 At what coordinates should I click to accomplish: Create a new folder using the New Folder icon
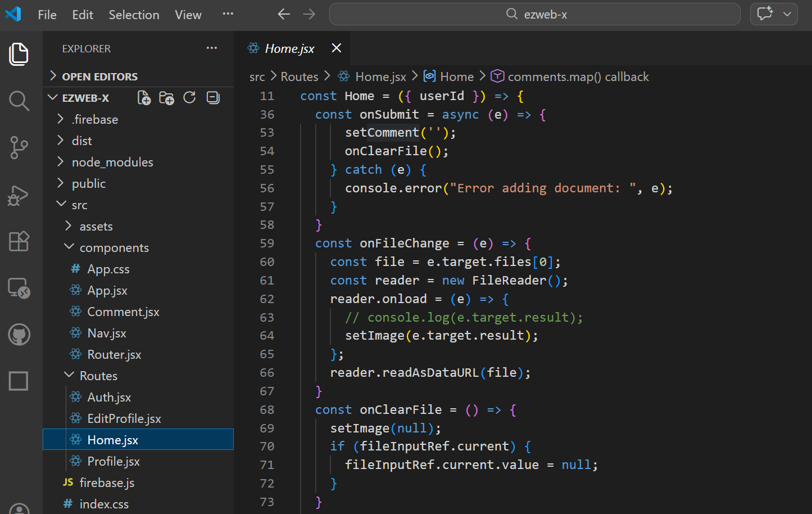click(166, 97)
